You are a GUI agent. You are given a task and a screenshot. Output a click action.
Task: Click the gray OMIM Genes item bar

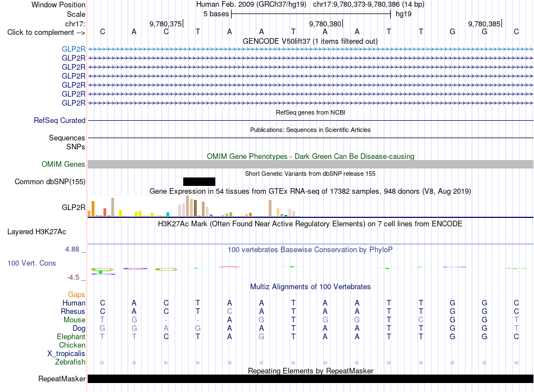point(310,165)
